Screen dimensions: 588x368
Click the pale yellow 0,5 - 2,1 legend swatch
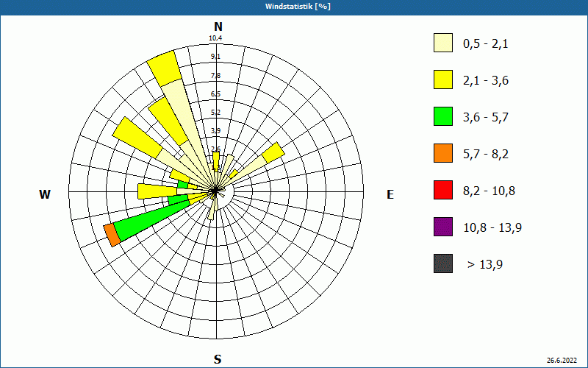[443, 43]
